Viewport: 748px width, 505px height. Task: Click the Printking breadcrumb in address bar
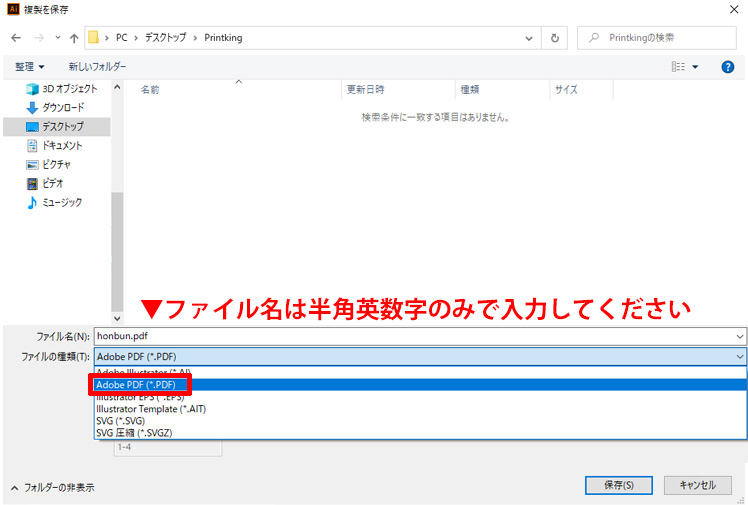223,38
